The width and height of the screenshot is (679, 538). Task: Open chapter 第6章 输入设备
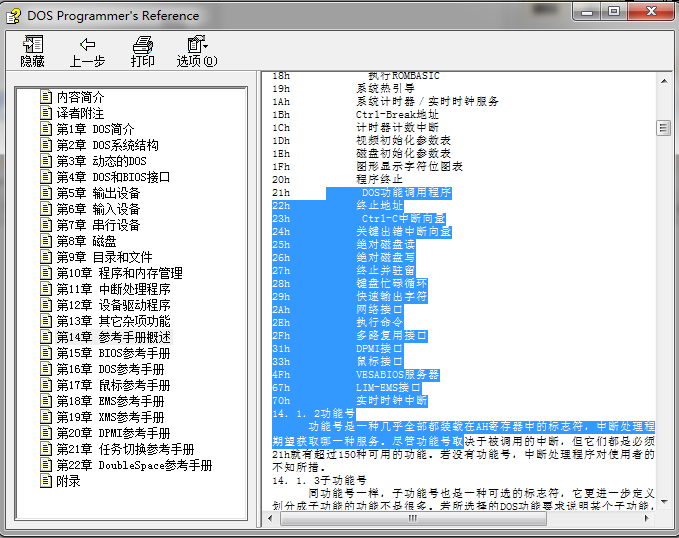click(98, 209)
